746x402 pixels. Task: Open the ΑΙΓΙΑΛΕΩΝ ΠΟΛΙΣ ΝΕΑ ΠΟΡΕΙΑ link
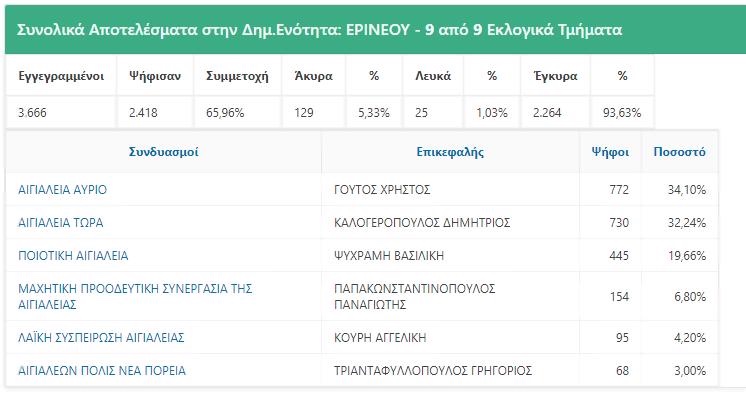pyautogui.click(x=102, y=371)
